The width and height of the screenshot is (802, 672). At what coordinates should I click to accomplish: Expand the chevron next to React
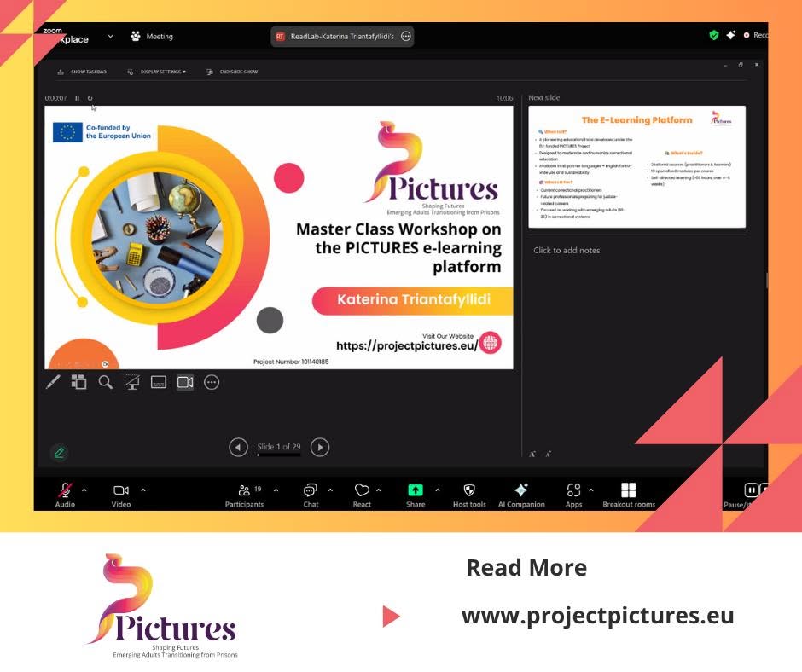[379, 490]
